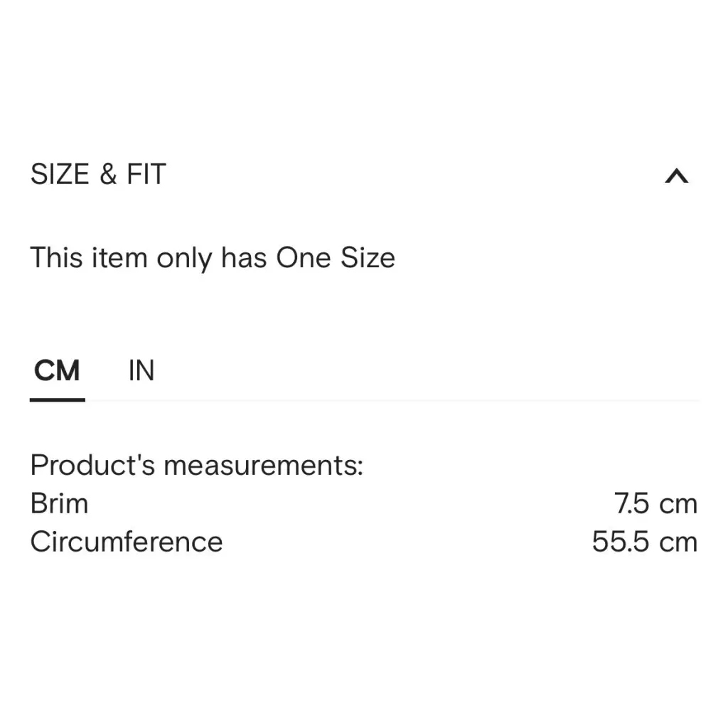Click the ampersand in the section heading

[x=108, y=174]
